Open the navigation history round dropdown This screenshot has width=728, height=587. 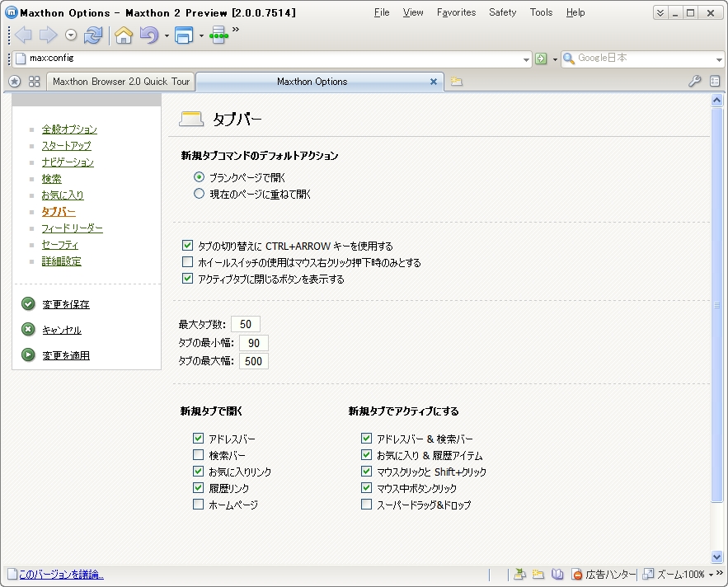point(71,35)
